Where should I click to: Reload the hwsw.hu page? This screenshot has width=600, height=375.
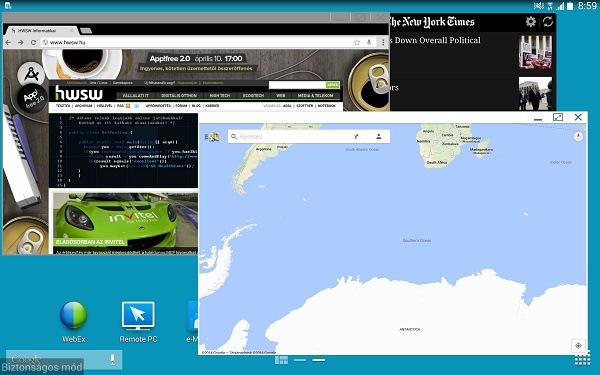point(33,42)
